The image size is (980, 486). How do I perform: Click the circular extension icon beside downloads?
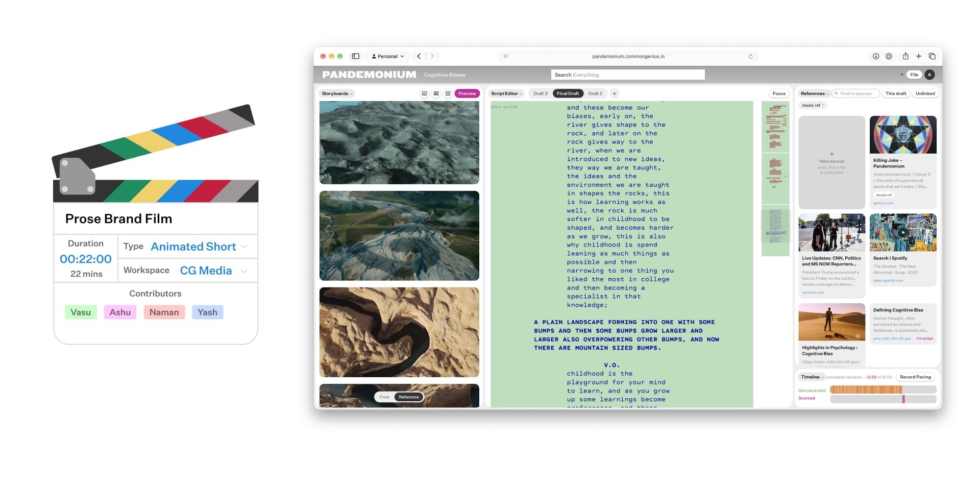coord(889,56)
